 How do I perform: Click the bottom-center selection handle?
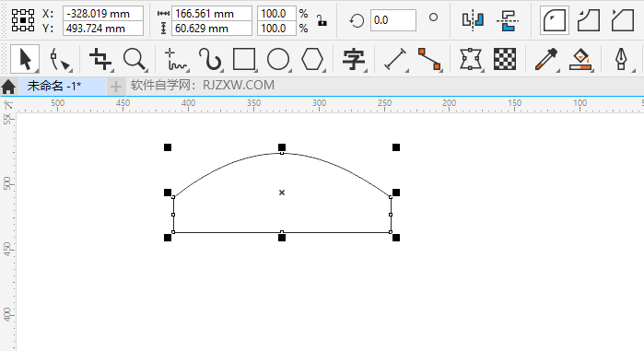pos(282,238)
